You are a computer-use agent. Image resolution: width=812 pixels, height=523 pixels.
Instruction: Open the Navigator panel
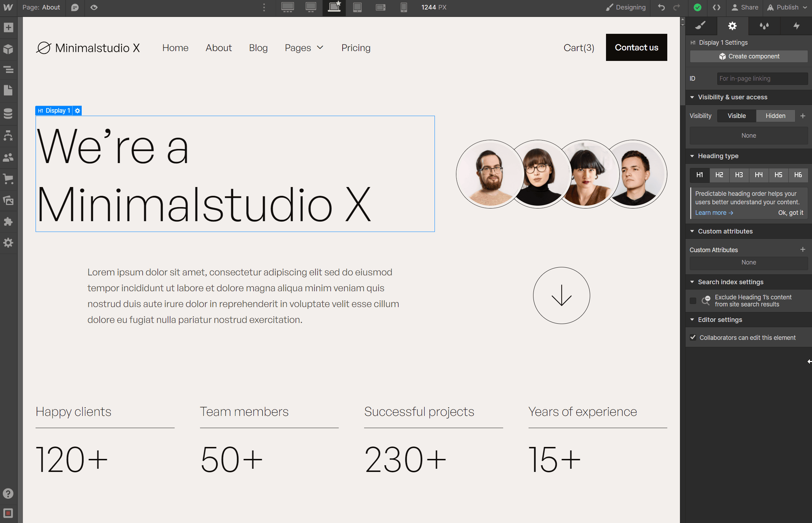tap(8, 70)
